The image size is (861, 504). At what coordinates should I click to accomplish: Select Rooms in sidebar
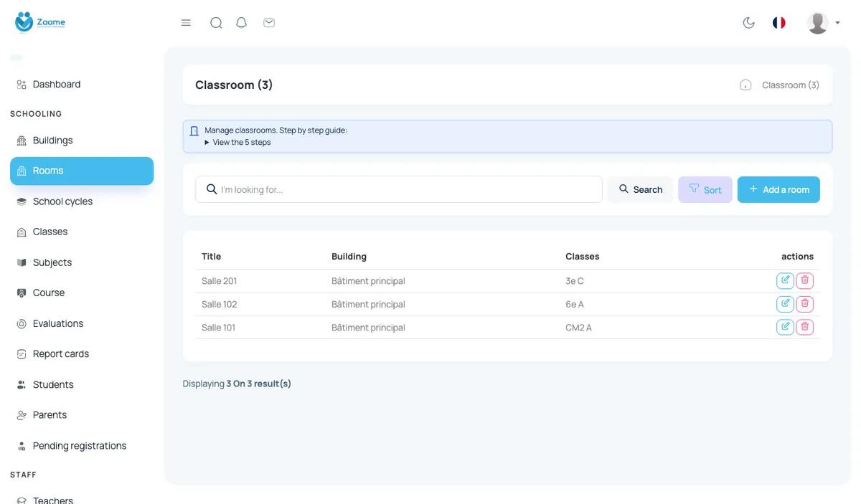82,171
